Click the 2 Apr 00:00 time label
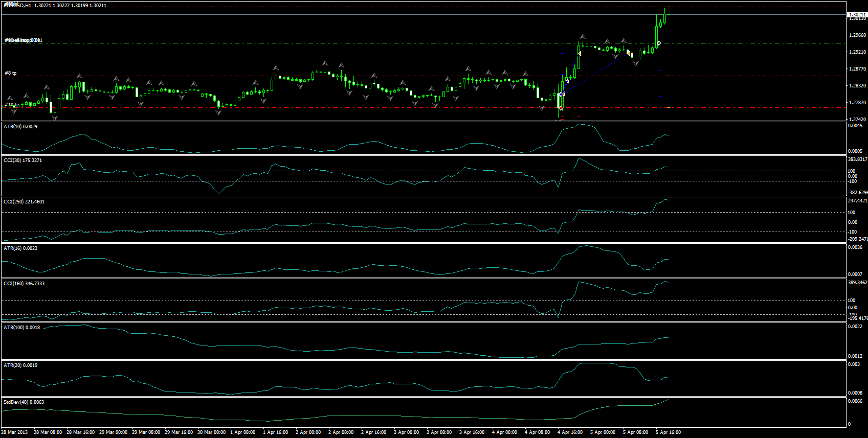Screen dimensions: 868x438 [x=308, y=432]
